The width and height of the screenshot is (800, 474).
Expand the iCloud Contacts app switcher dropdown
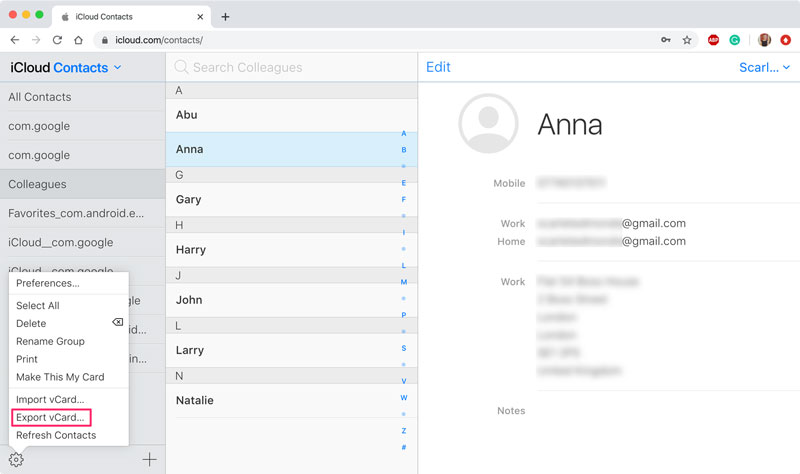[x=117, y=68]
